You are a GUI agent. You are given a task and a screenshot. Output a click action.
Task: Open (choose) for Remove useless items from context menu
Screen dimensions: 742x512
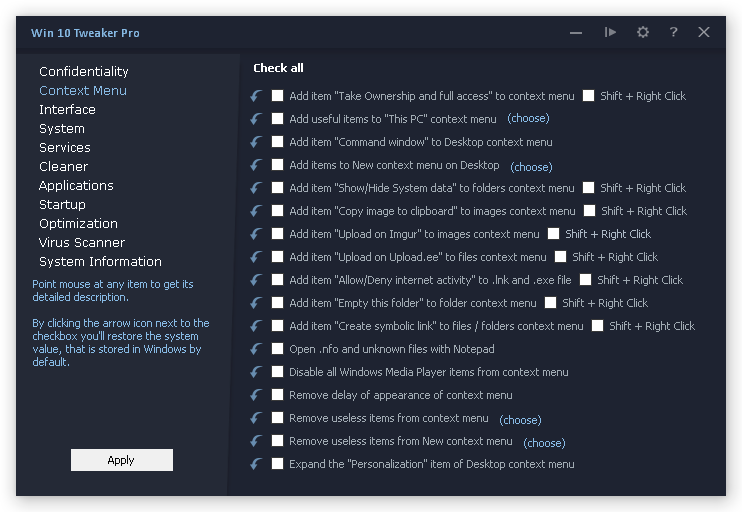click(x=520, y=420)
